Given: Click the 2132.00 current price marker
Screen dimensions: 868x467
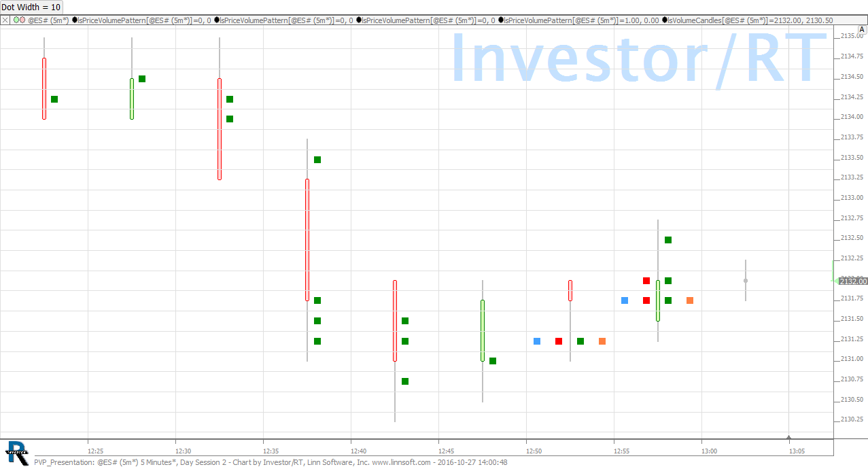Looking at the screenshot, I should [x=852, y=281].
